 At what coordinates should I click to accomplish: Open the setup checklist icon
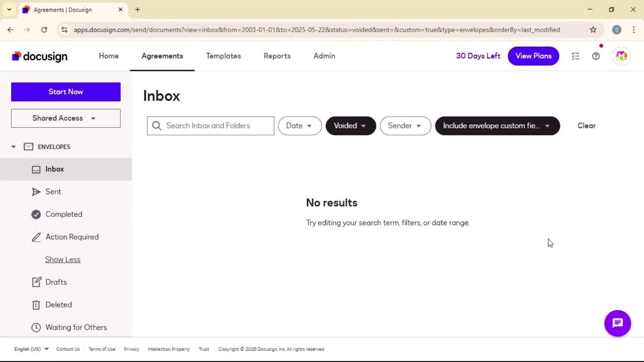click(x=576, y=56)
